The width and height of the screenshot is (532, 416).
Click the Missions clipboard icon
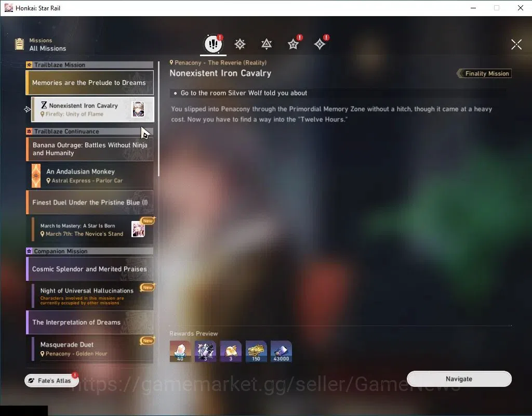tap(19, 44)
